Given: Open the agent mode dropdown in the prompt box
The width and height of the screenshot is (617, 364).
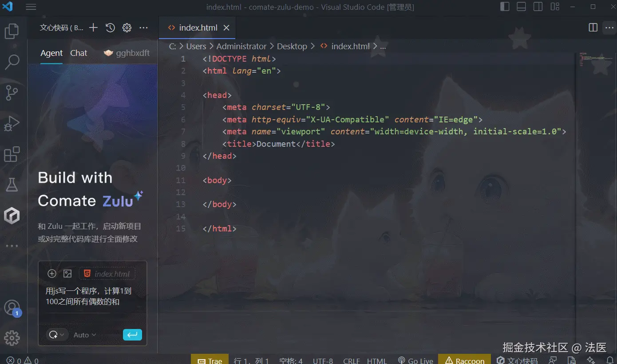Looking at the screenshot, I should [57, 335].
